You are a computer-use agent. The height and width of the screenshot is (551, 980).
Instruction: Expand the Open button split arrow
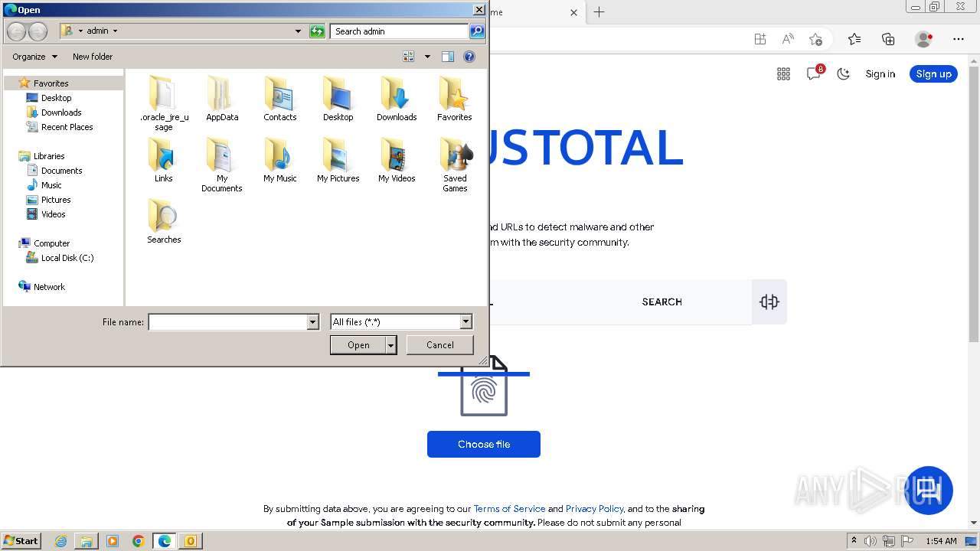pos(391,345)
